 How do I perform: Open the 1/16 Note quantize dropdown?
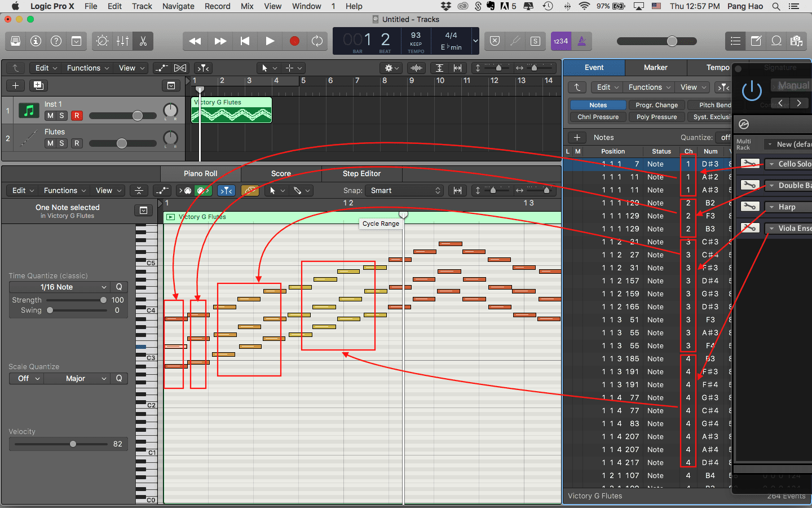(x=60, y=287)
